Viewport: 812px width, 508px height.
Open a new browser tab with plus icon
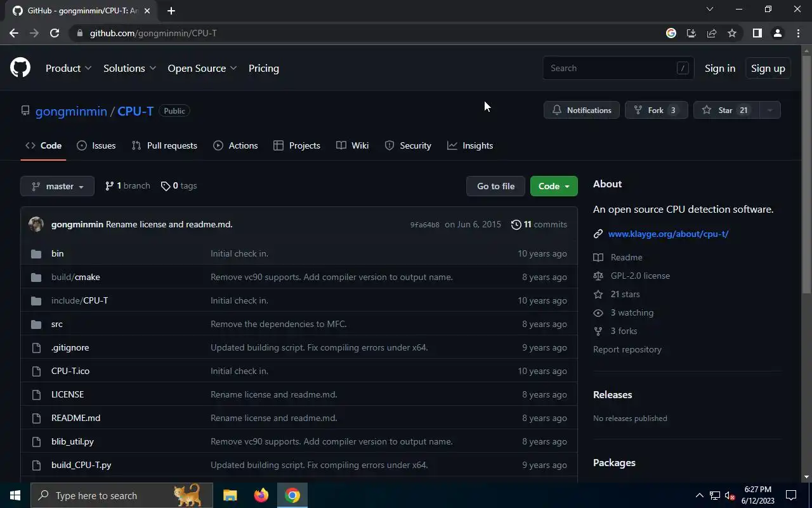[x=171, y=10]
